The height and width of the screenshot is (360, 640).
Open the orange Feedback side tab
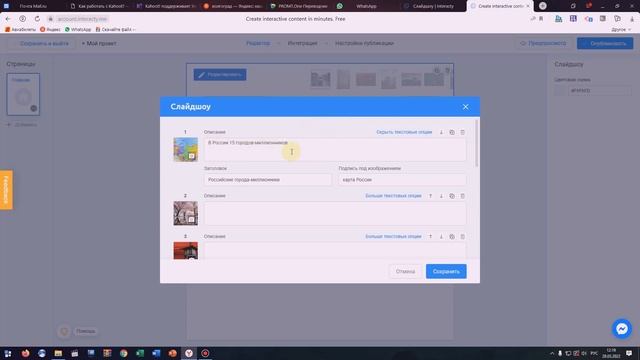coord(6,190)
